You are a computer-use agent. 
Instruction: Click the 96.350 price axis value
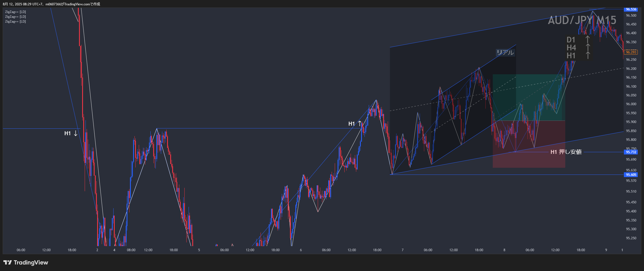coord(631,42)
